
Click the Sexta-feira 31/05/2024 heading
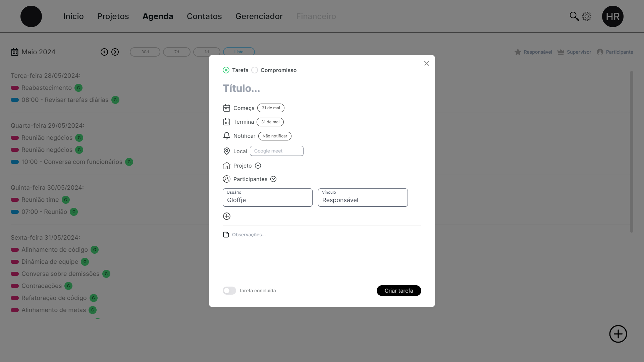pos(45,238)
